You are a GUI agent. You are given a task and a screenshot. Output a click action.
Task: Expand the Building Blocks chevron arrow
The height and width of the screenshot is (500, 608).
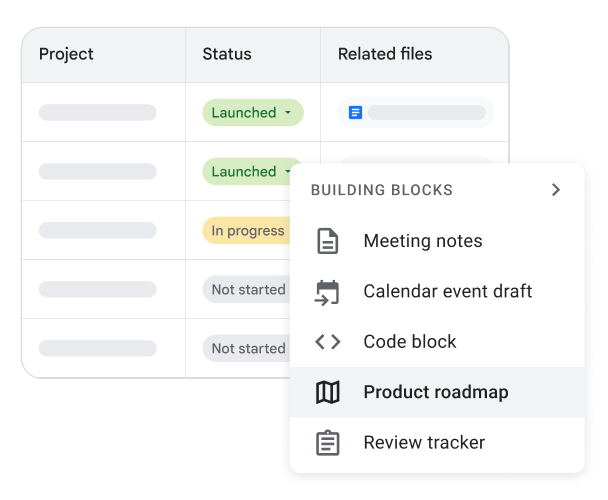tap(556, 190)
